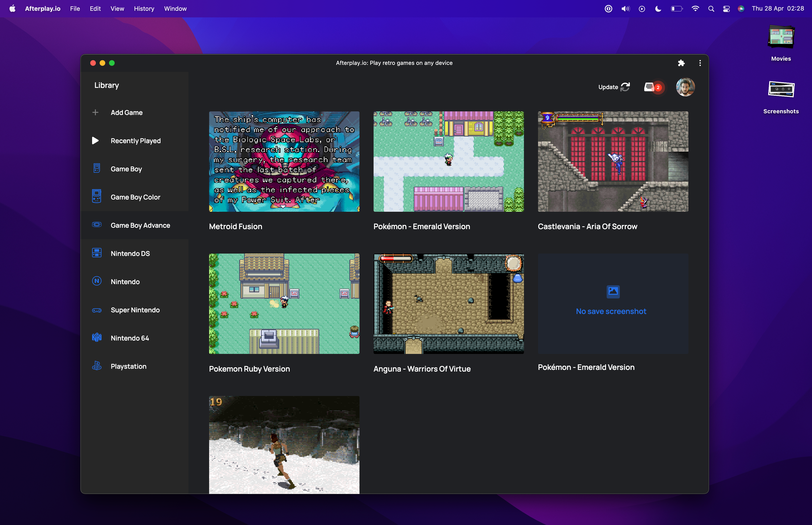Open Metroid Fusion game thumbnail

click(x=284, y=161)
